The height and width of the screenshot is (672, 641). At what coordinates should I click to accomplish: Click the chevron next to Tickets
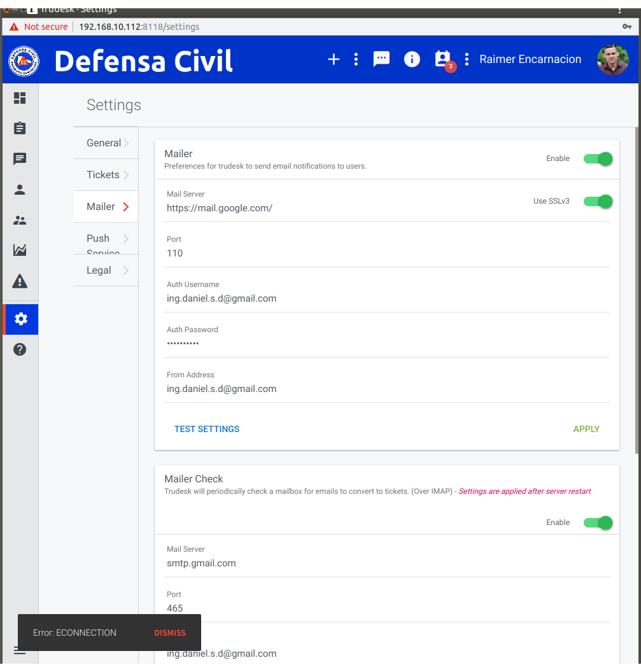pos(126,175)
